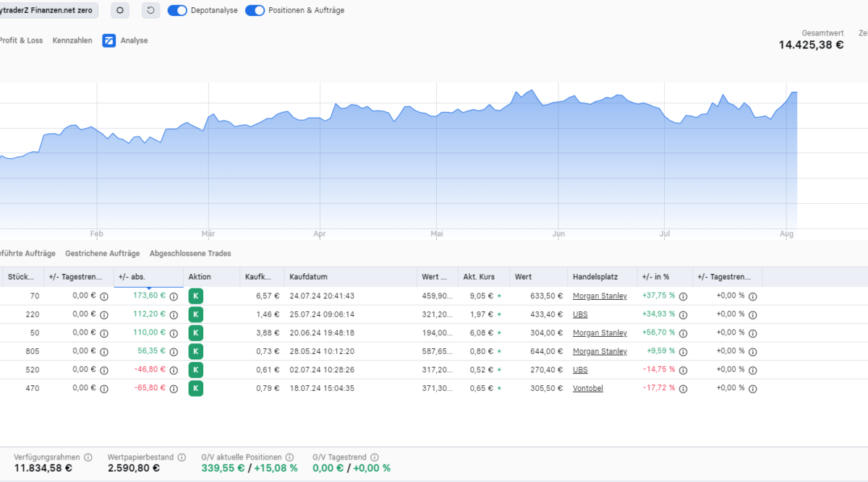Open the Abgeschlossene Trades tab
Image resolution: width=868 pixels, height=482 pixels.
pos(190,254)
